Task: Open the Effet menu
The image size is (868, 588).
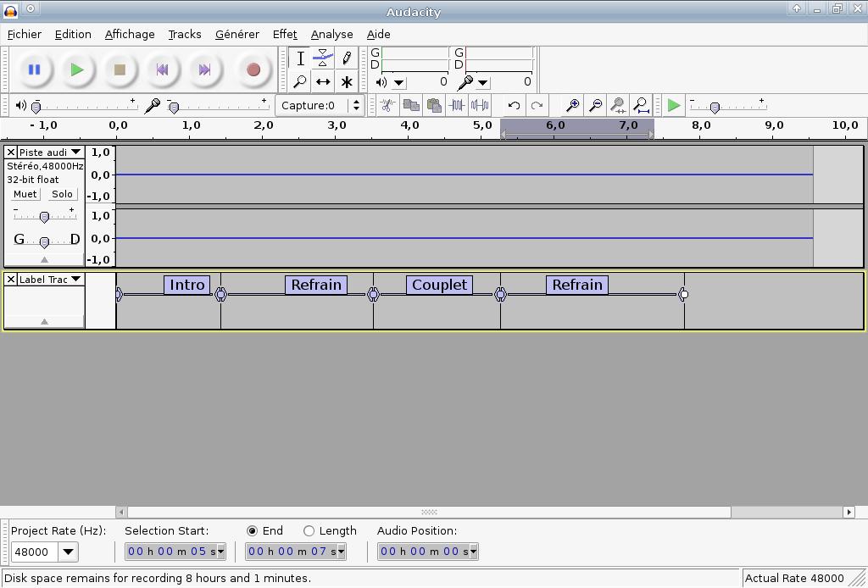Action: tap(284, 34)
